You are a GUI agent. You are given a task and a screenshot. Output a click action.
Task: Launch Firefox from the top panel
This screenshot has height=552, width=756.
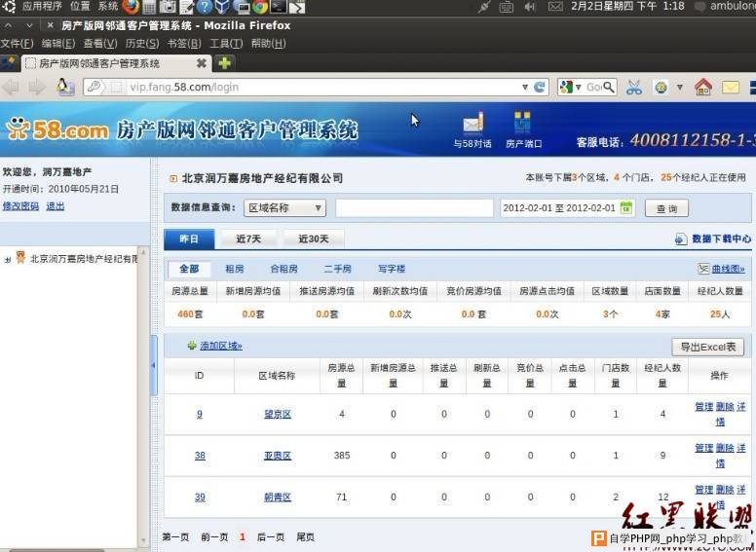pos(131,6)
